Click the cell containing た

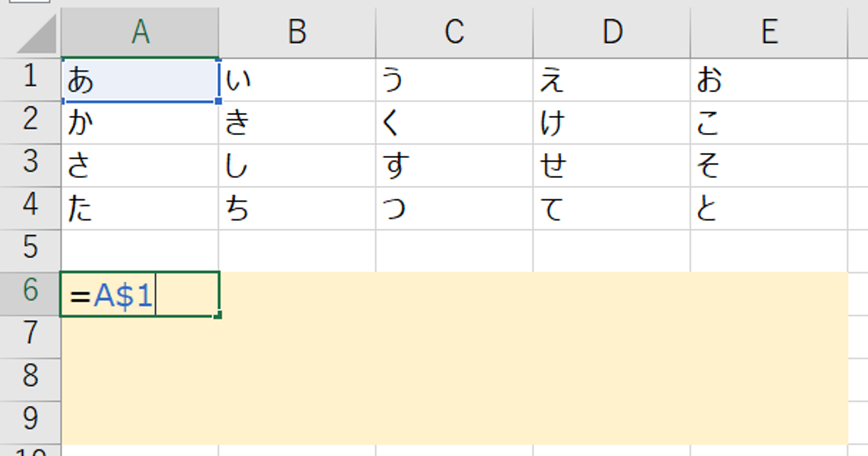[140, 208]
